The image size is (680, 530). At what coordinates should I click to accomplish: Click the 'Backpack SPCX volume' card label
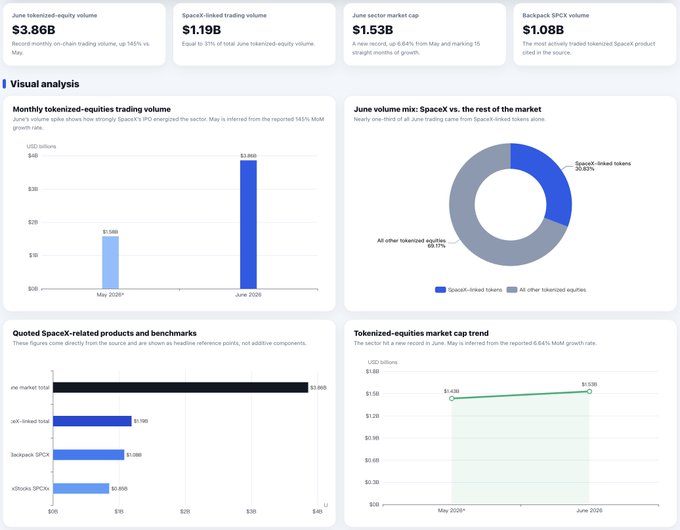tap(556, 15)
